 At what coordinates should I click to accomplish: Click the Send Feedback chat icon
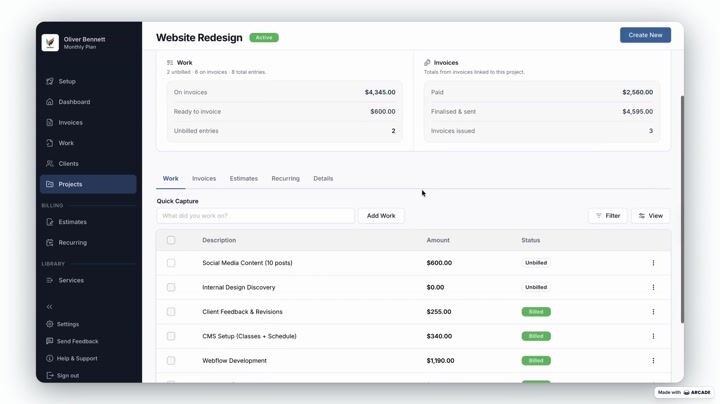tap(50, 341)
